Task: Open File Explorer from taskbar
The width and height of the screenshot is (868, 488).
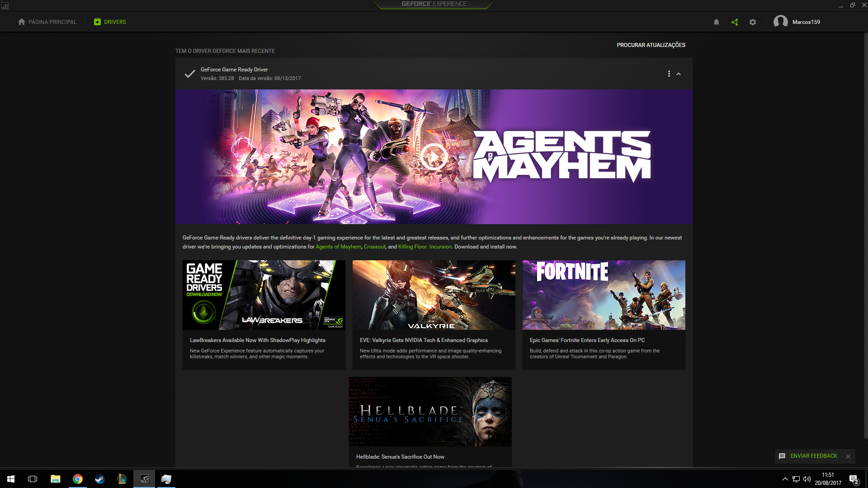Action: (x=55, y=479)
